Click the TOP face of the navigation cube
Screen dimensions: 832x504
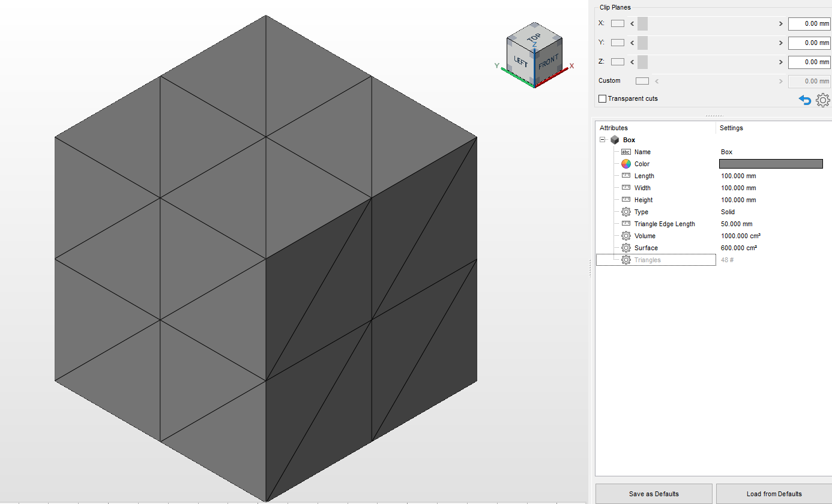click(533, 37)
